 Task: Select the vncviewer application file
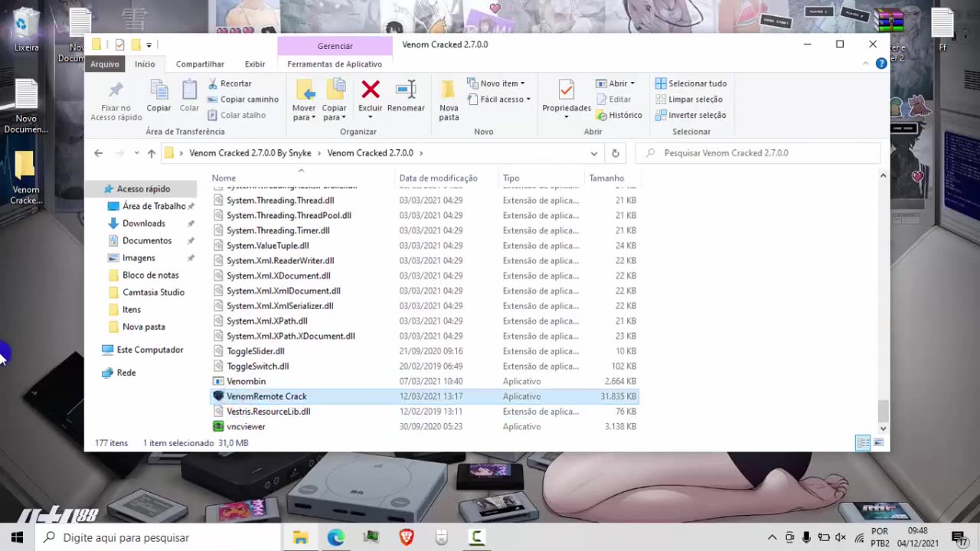point(424,426)
